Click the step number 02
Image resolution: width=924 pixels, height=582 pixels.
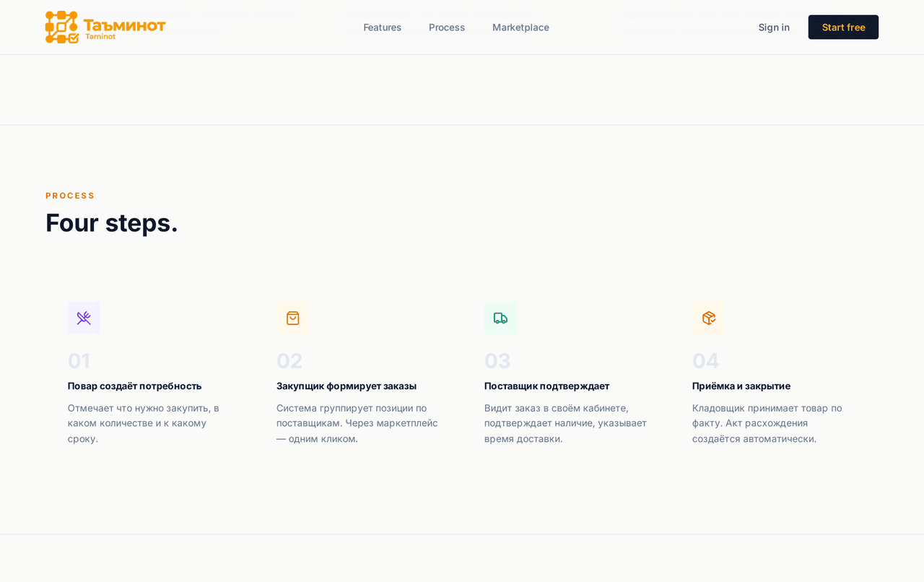[x=289, y=360]
